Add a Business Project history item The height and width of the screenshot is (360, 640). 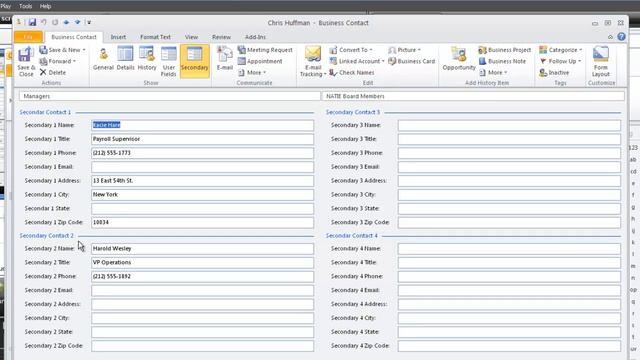pos(505,50)
